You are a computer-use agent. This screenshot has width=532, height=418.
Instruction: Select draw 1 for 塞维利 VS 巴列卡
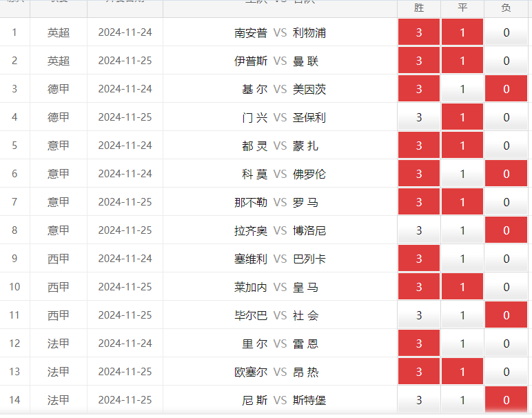[462, 258]
